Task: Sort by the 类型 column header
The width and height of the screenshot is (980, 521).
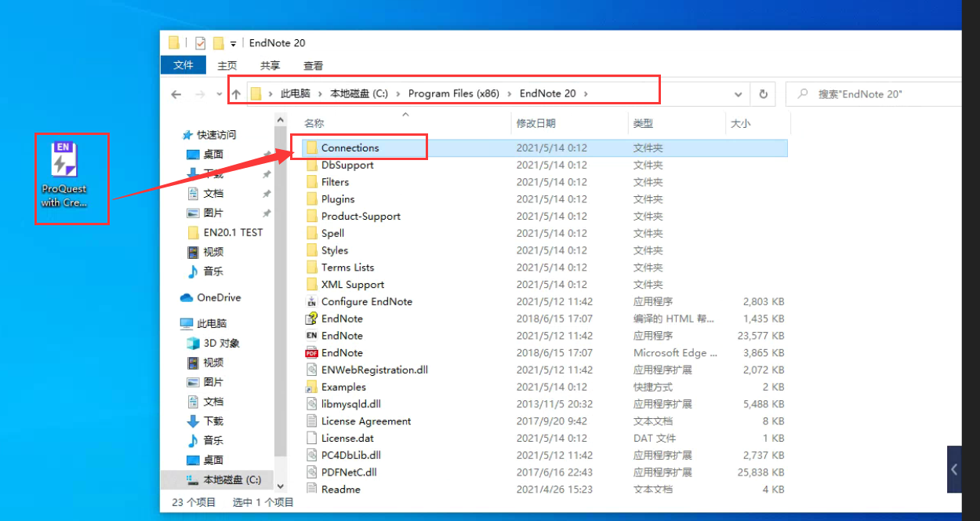Action: [677, 123]
